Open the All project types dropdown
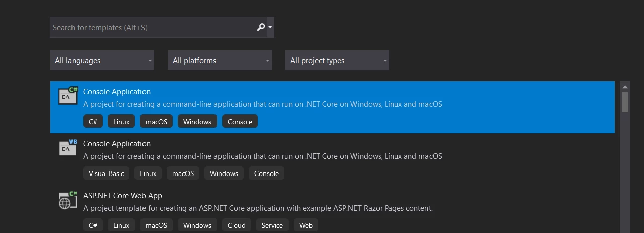 337,61
